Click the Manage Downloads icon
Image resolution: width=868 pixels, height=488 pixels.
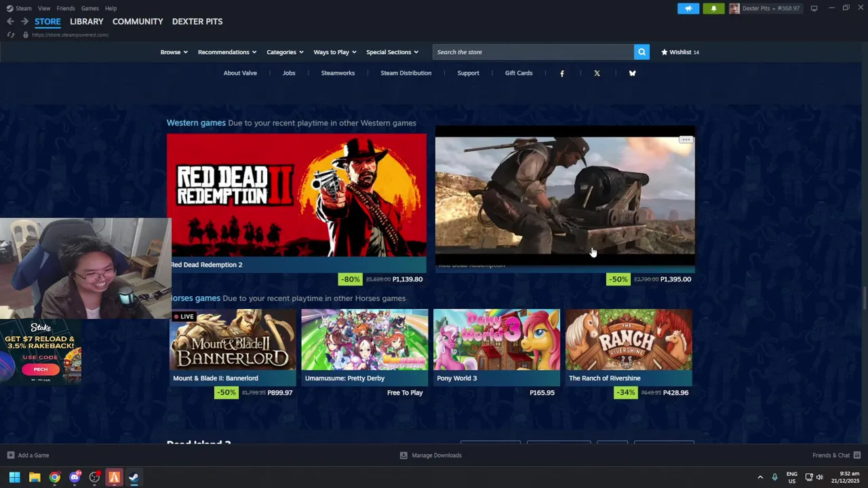403,455
